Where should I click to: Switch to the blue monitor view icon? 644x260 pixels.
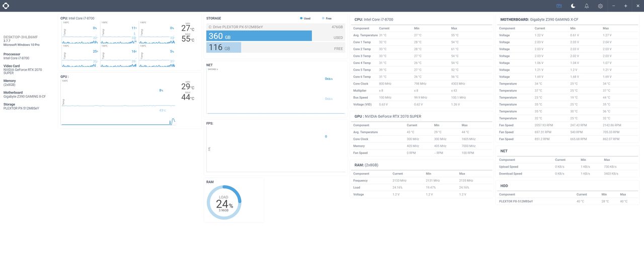559,6
